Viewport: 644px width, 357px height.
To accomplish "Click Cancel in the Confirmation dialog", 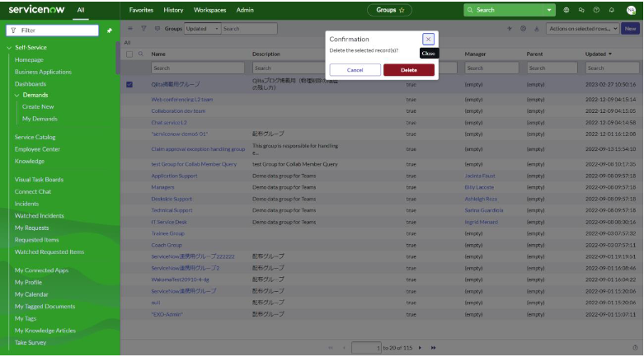I will [355, 70].
